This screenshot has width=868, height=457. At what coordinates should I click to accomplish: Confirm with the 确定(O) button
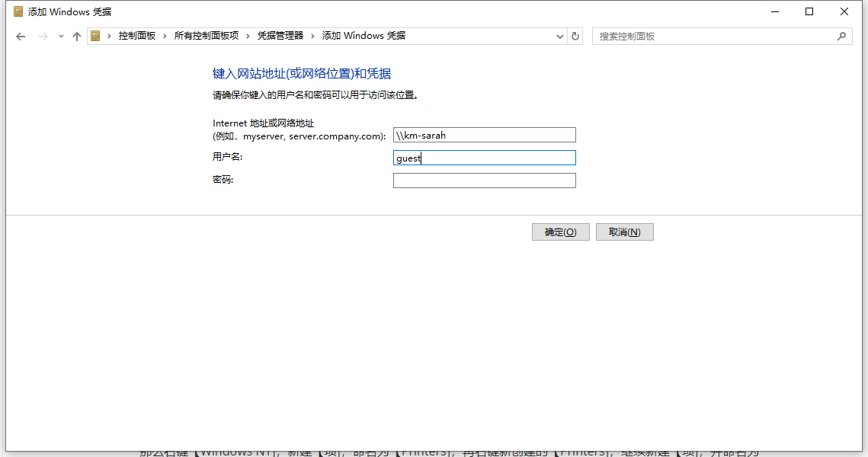coord(560,232)
